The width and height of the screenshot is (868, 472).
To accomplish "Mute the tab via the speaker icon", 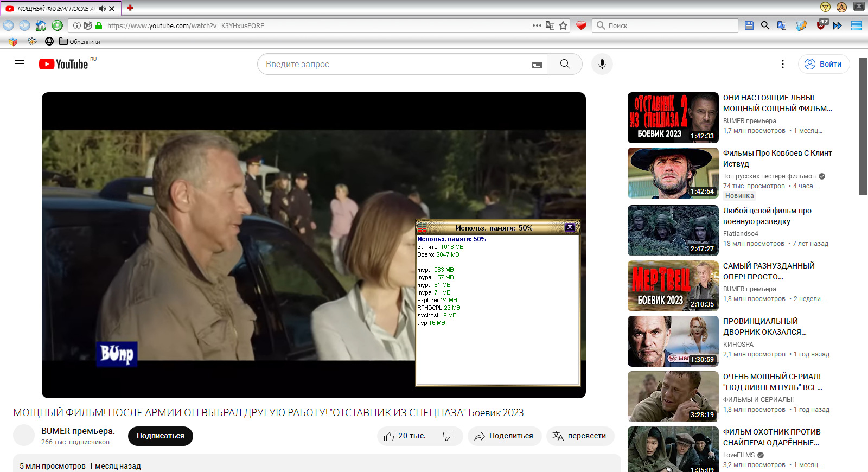I will point(102,9).
